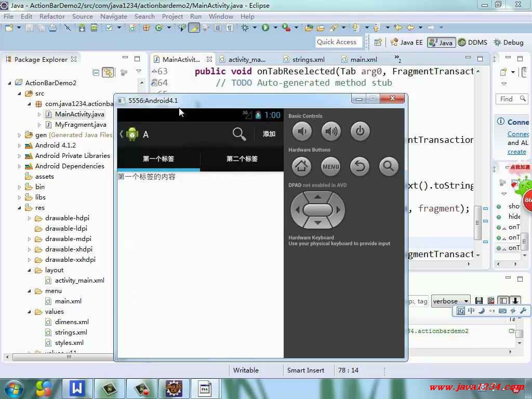This screenshot has height=399, width=532.
Task: Open the verbose log level dropdown
Action: click(x=450, y=301)
